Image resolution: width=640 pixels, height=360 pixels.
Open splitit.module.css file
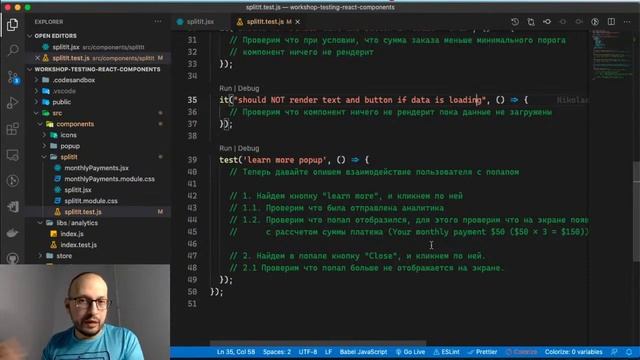click(x=91, y=201)
